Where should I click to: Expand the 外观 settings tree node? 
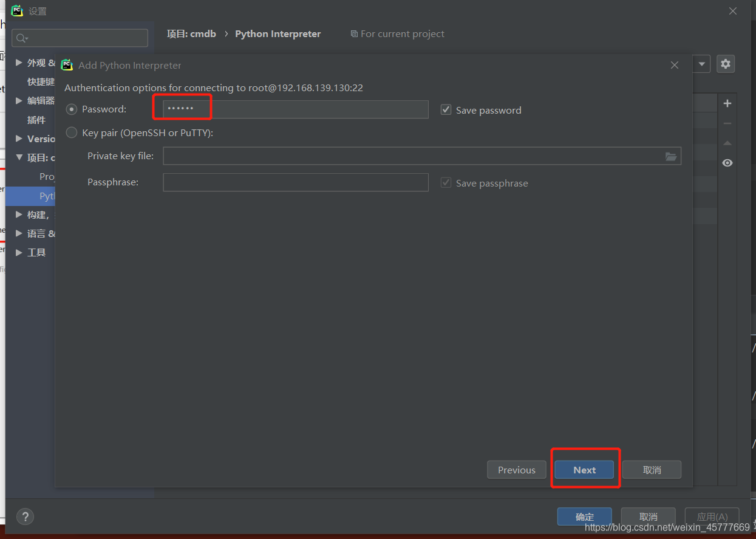[x=19, y=63]
